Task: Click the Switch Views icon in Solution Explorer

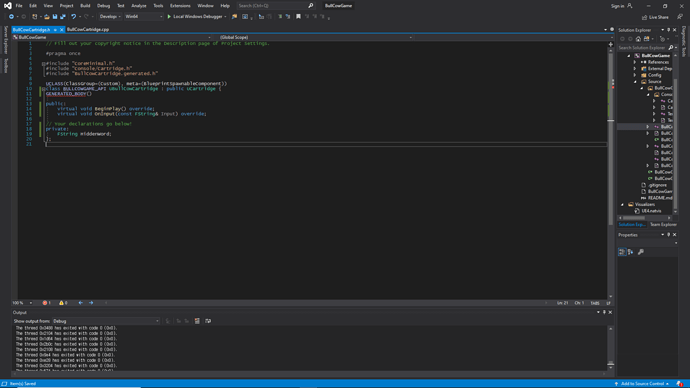Action: 646,39
